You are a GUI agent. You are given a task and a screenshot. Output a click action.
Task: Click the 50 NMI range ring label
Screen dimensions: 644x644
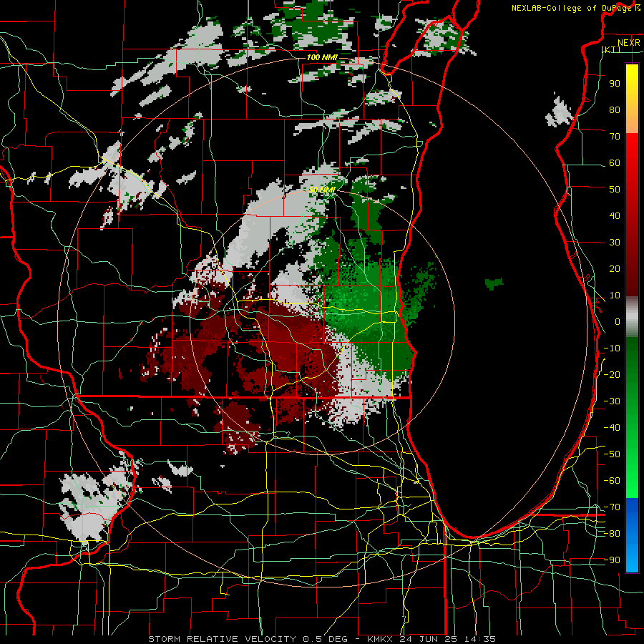pos(322,190)
